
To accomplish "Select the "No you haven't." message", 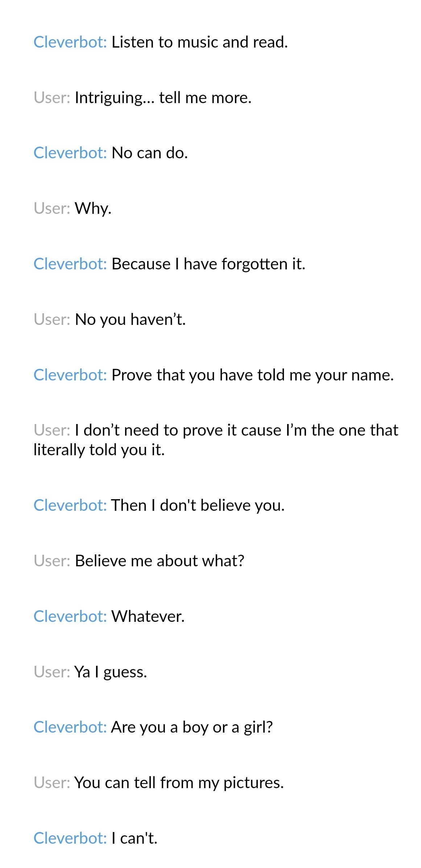I will click(x=130, y=320).
